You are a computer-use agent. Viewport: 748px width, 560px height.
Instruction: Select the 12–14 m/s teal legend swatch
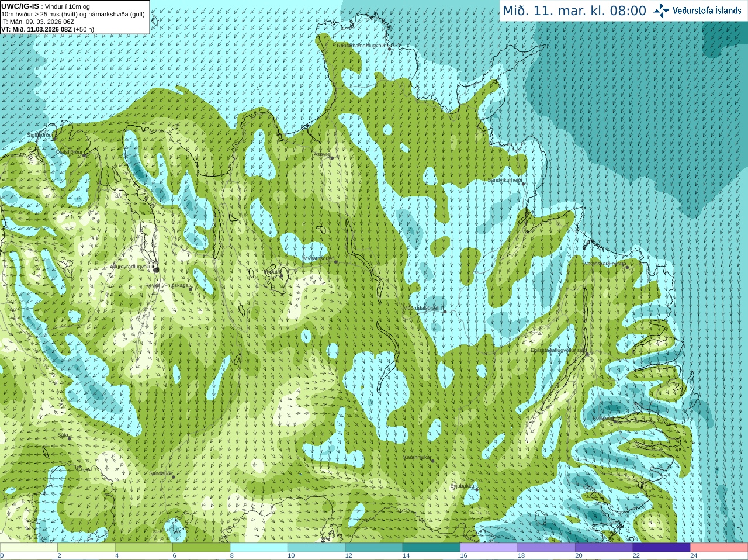click(x=374, y=548)
